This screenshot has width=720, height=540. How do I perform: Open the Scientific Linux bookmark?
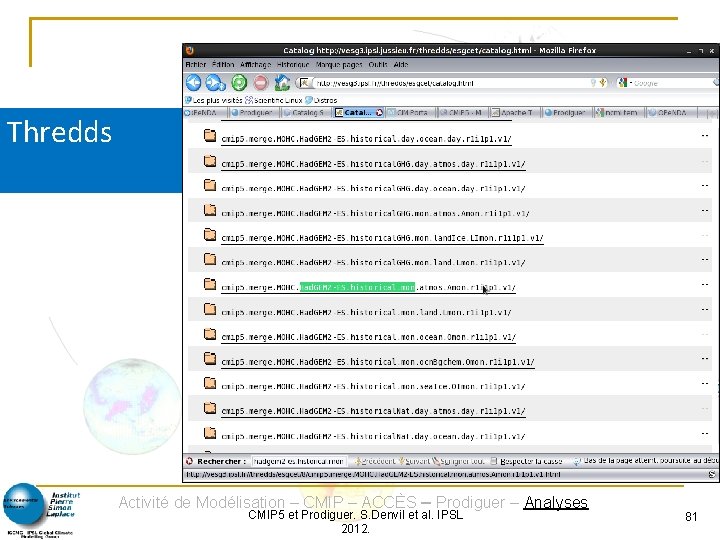274,100
